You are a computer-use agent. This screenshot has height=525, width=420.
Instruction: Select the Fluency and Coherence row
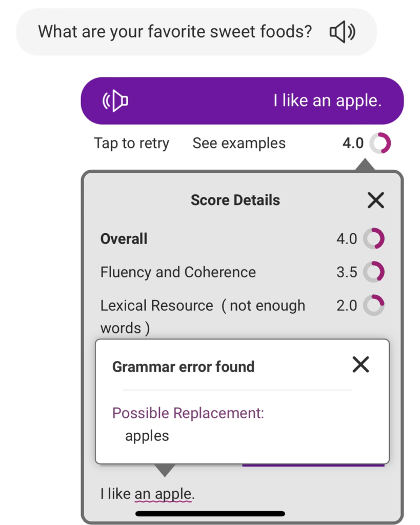(x=178, y=272)
